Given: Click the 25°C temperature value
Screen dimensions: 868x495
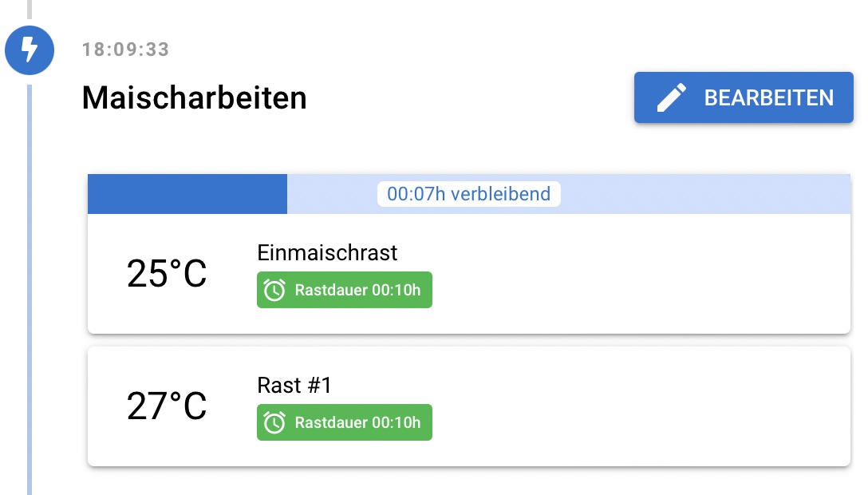Looking at the screenshot, I should tap(167, 275).
